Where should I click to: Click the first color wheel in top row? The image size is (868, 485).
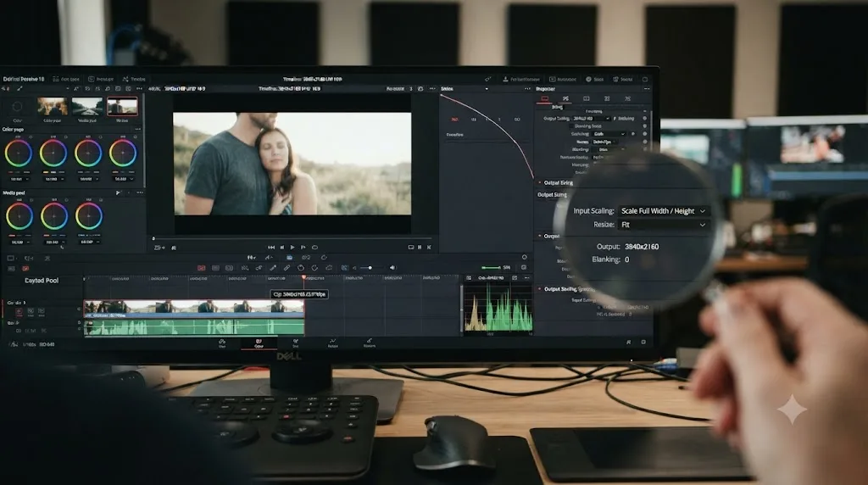click(x=19, y=153)
